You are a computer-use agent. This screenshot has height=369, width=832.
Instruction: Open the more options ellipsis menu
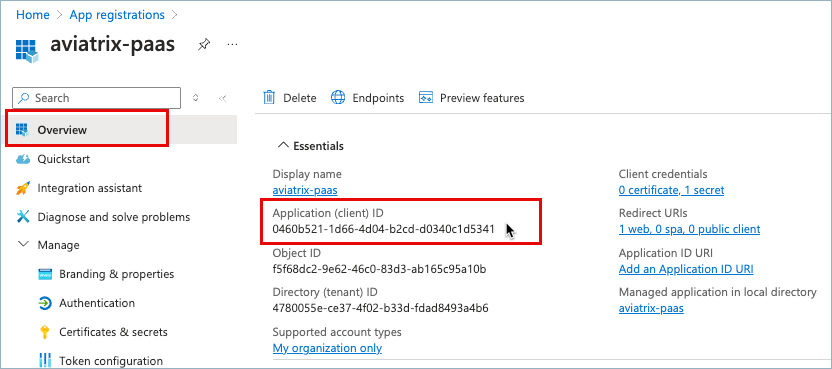pos(232,45)
